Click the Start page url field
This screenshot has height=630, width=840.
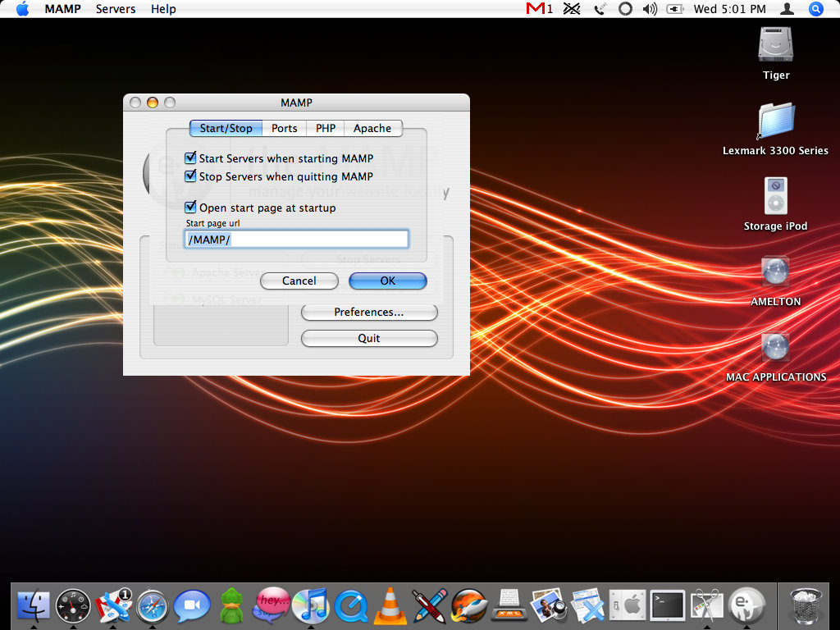(296, 239)
